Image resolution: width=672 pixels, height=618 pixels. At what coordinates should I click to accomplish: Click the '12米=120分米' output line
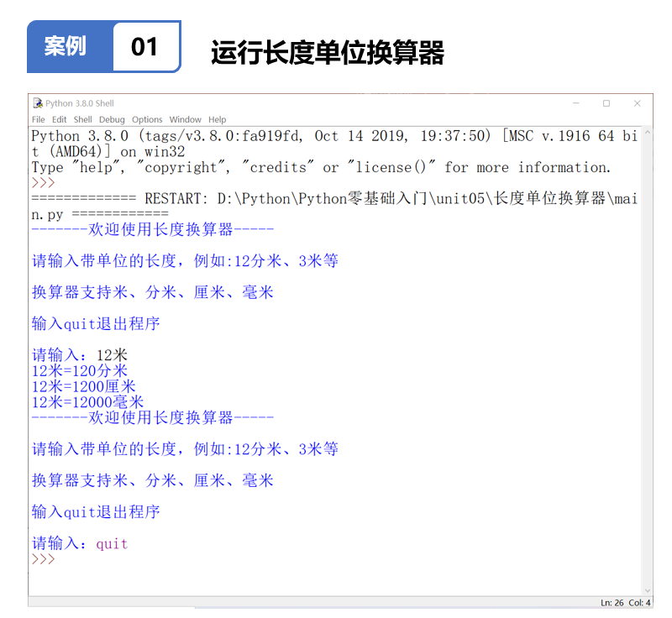coord(80,371)
